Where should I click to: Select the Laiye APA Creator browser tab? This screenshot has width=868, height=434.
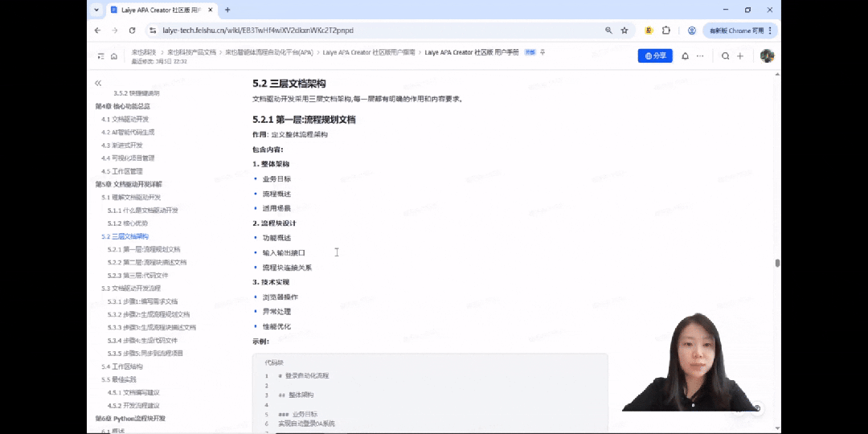[x=162, y=10]
